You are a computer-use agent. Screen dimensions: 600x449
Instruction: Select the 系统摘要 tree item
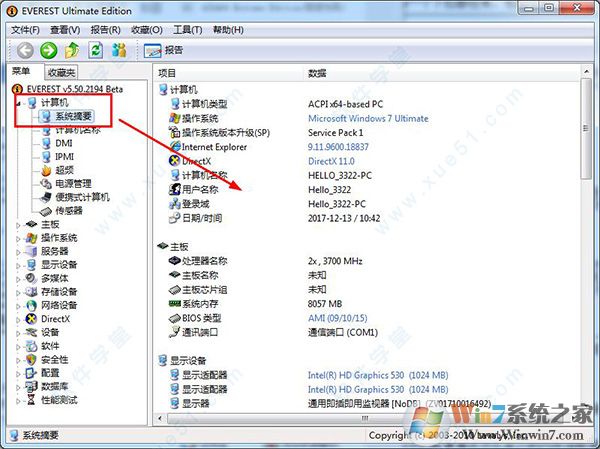click(73, 116)
